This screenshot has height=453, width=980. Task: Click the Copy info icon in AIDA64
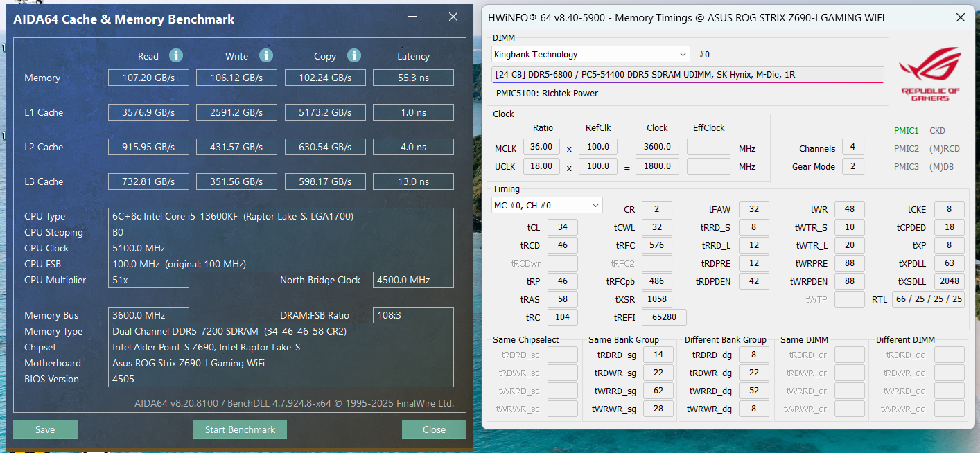(x=354, y=55)
